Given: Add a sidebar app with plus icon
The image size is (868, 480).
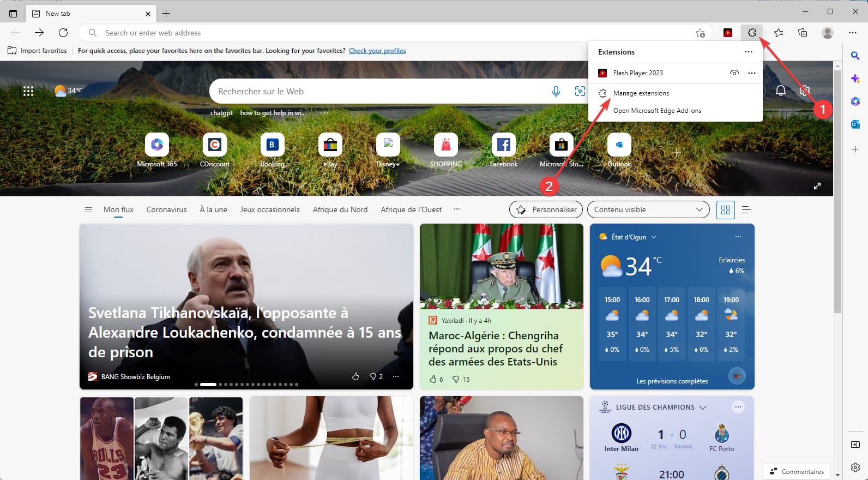Looking at the screenshot, I should (855, 149).
